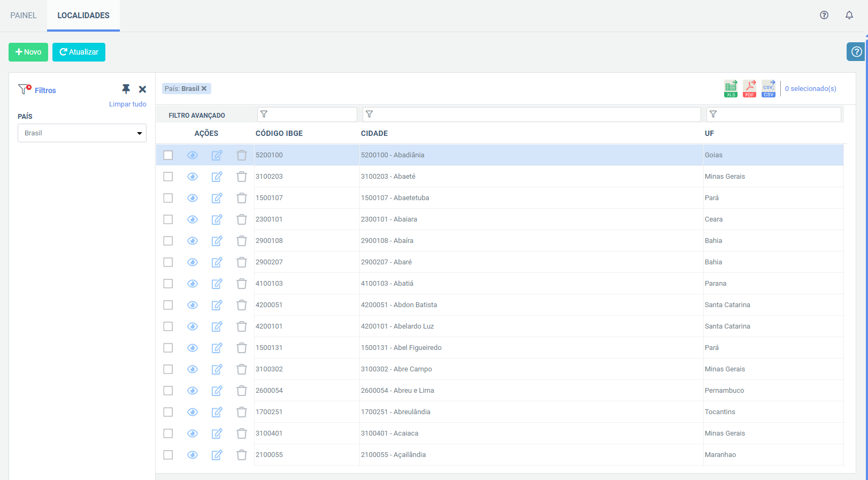View details of Abatiá row
The image size is (868, 480).
[x=193, y=284]
